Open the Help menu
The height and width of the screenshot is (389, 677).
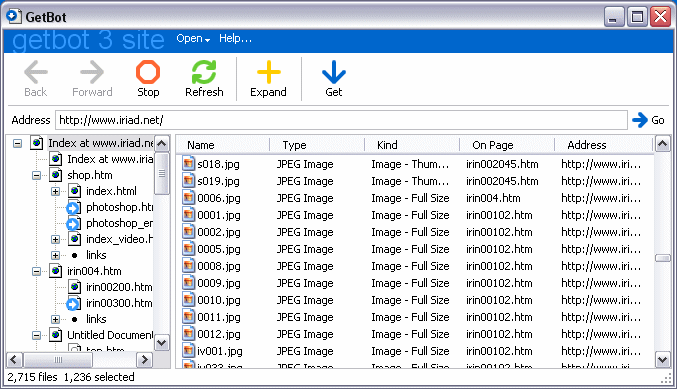tap(235, 38)
